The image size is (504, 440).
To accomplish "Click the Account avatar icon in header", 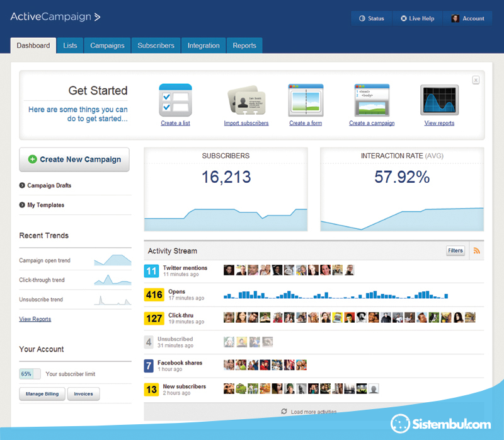I will click(x=455, y=18).
